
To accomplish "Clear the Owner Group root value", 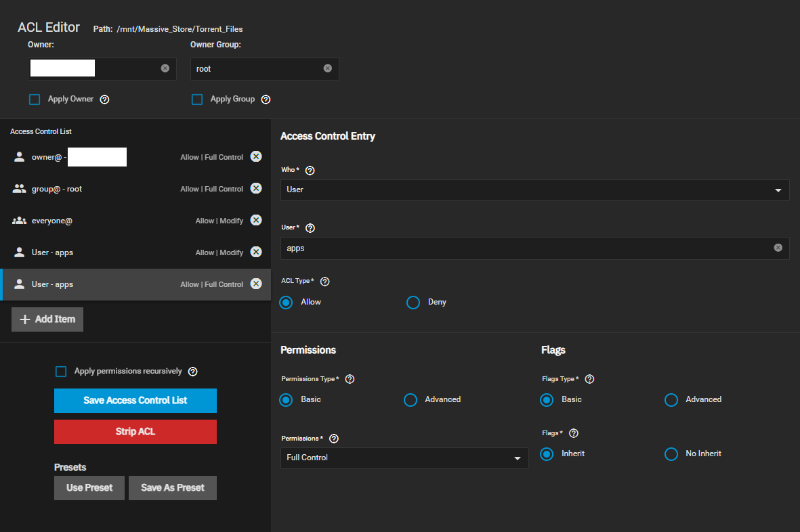I will (328, 68).
